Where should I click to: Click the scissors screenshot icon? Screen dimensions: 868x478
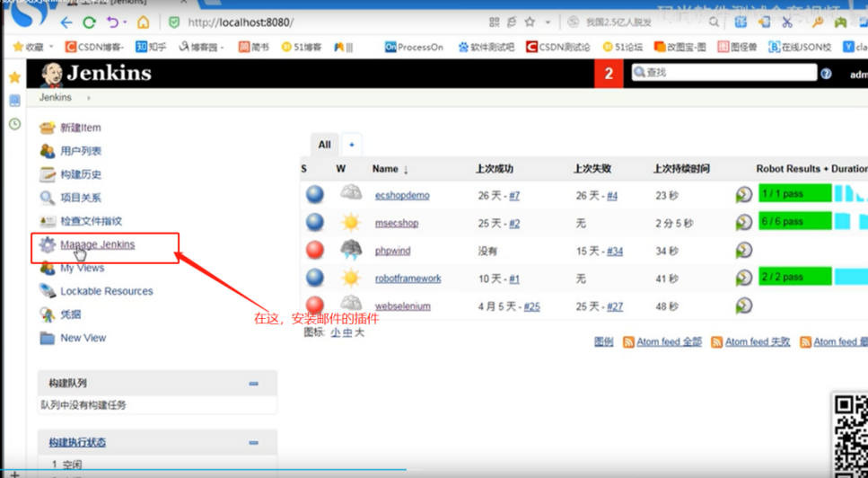click(786, 22)
